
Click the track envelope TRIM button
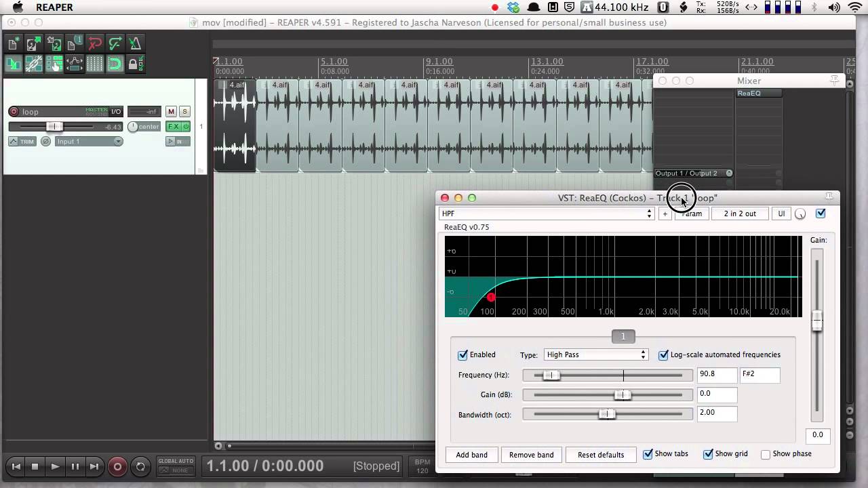click(x=22, y=142)
